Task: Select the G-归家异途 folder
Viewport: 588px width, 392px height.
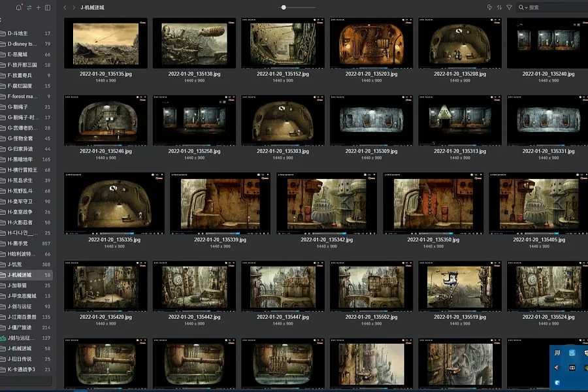Action: [26, 149]
